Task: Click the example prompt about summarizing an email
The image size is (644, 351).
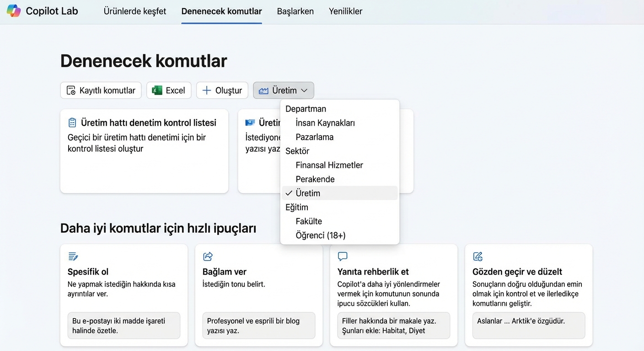Action: [x=123, y=326]
